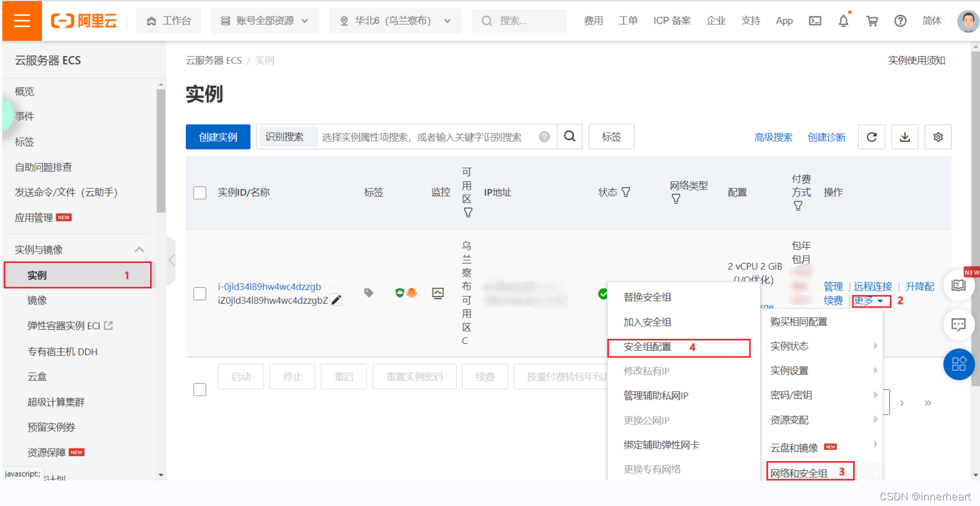Choose 购买相同配置 in the 更多 menu

[799, 322]
